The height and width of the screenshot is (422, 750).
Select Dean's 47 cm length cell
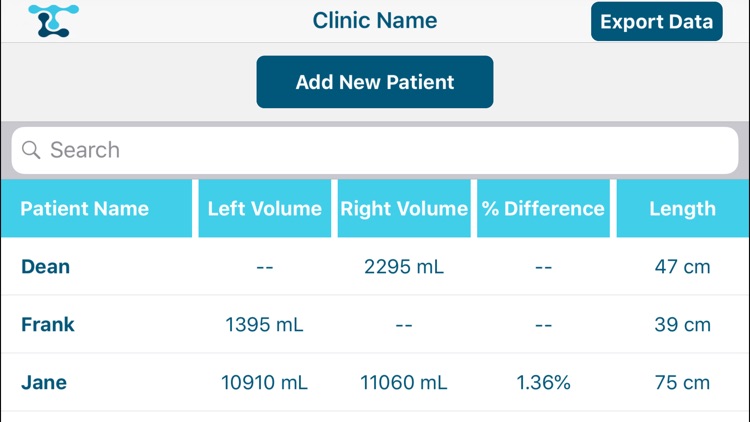683,267
